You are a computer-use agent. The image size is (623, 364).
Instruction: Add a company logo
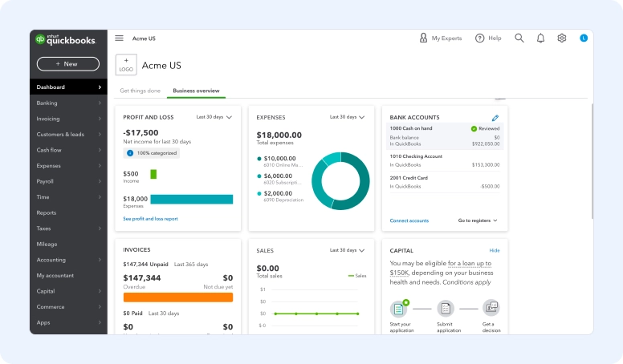click(x=126, y=65)
